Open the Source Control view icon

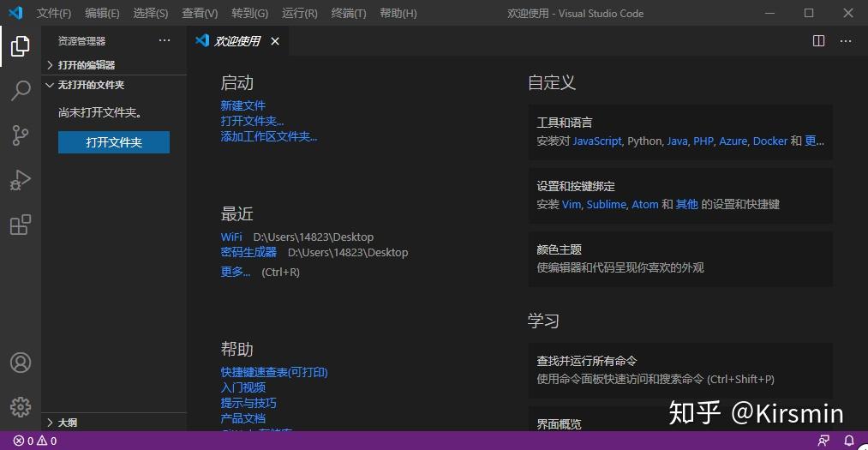click(x=21, y=135)
